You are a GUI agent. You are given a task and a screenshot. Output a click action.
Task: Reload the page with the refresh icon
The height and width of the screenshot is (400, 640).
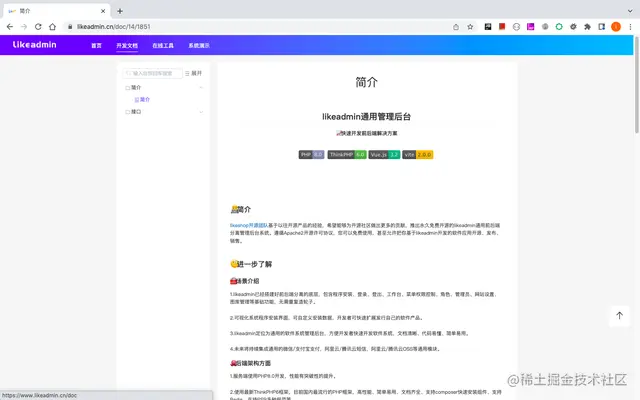[x=38, y=27]
